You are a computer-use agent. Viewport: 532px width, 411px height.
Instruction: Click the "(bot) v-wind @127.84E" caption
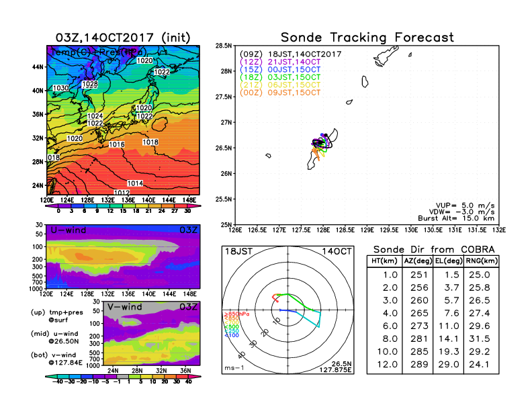[x=56, y=359]
